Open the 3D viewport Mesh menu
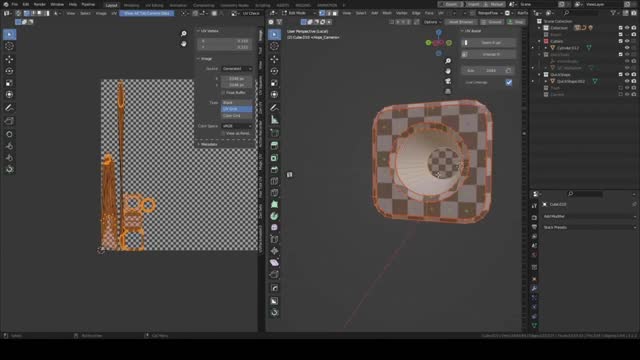 387,13
